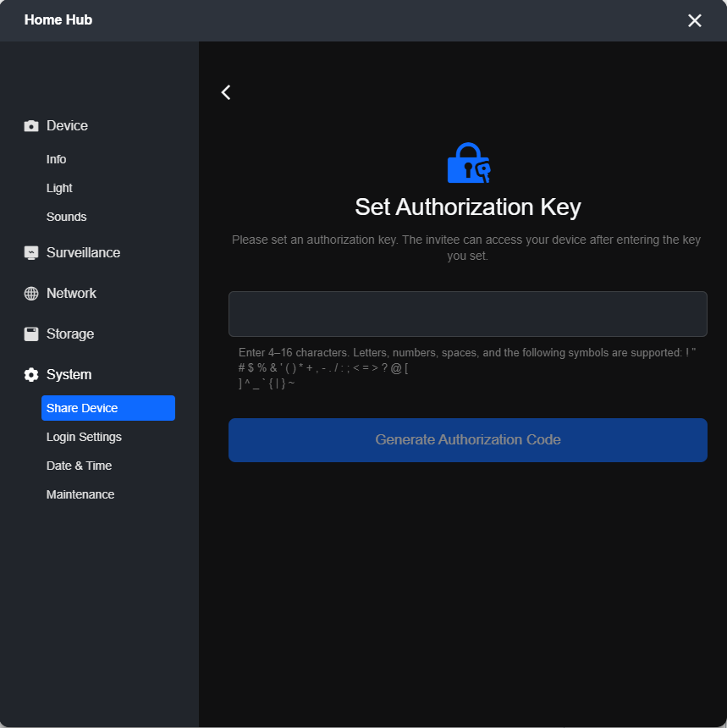Click the Storage disk icon
Screen dimensions: 727x728
point(31,334)
